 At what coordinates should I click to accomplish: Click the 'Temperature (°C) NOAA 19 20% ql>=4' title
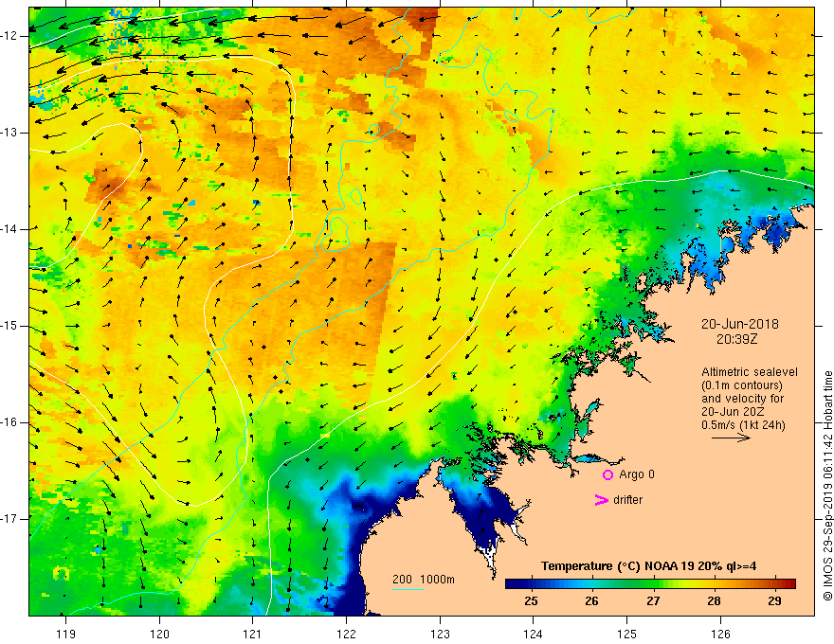point(649,566)
